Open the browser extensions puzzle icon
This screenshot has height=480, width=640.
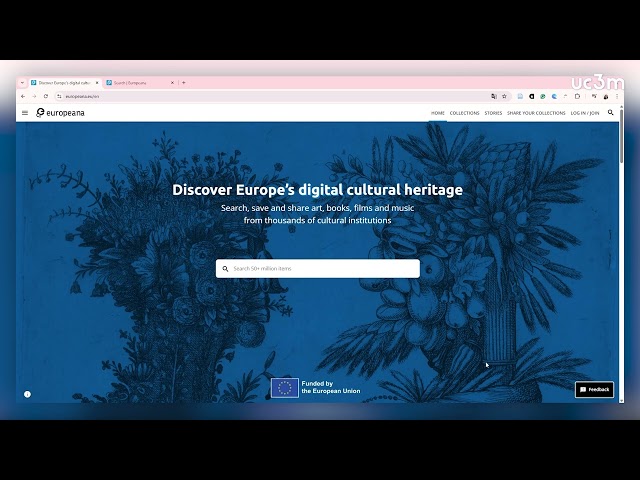point(577,96)
